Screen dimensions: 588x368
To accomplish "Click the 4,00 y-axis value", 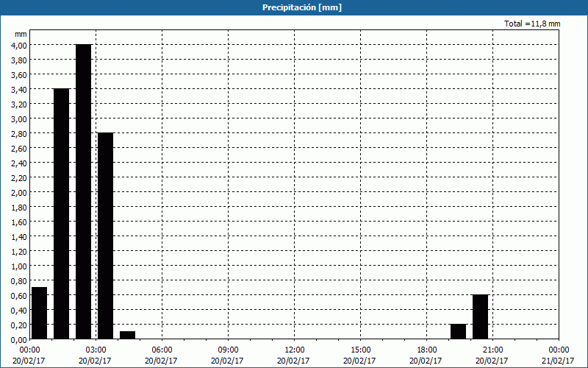I will coord(19,45).
